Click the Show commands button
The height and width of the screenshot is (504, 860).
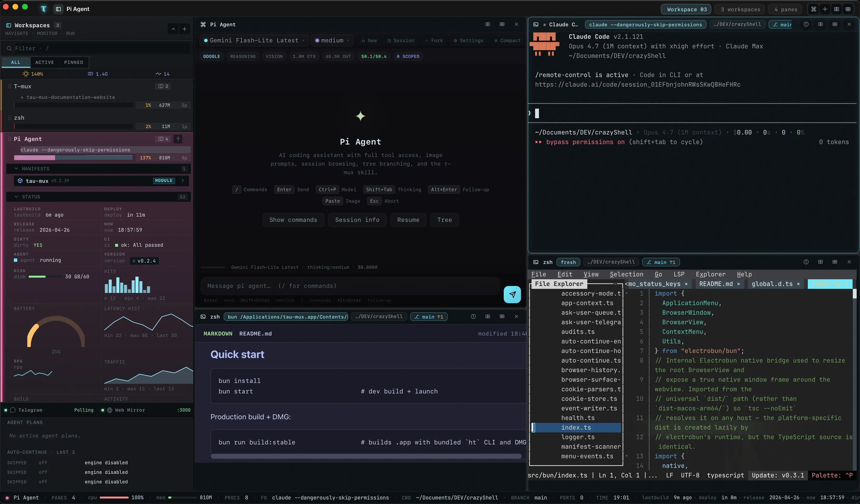293,220
